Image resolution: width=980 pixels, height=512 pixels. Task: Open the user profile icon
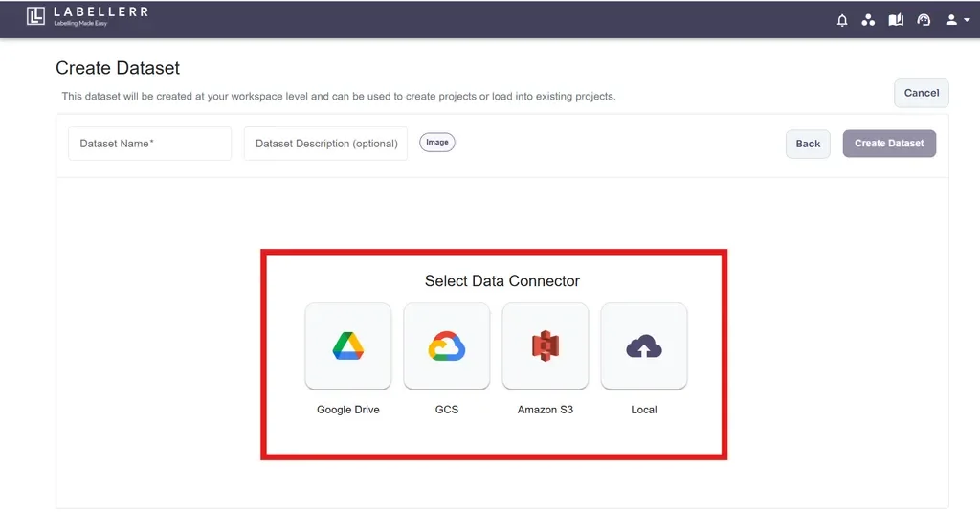pyautogui.click(x=951, y=20)
